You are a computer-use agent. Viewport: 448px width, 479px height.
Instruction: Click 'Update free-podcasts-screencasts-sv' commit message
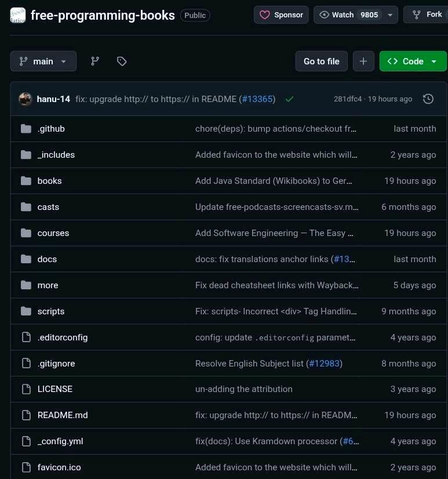[x=276, y=207]
